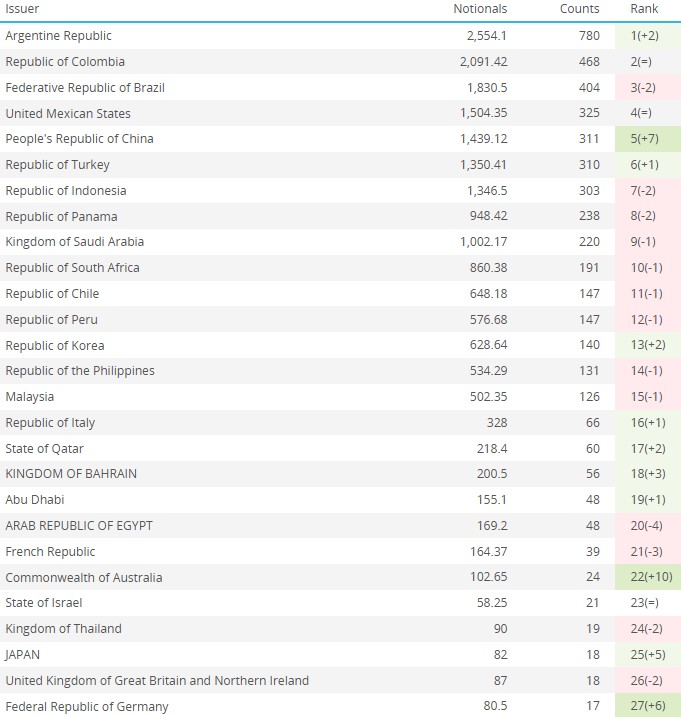The height and width of the screenshot is (717, 681).
Task: Select the Argentine Republic issuer row
Action: pos(58,36)
